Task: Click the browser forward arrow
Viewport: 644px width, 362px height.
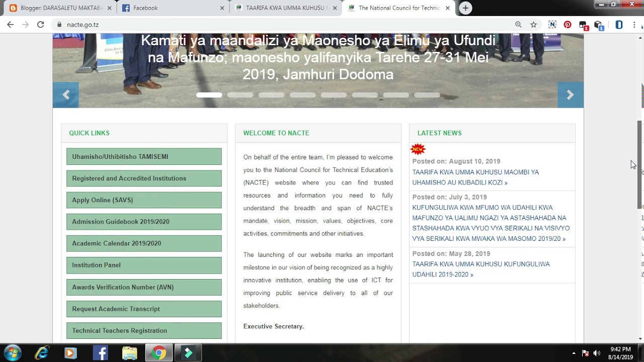Action: coord(25,24)
